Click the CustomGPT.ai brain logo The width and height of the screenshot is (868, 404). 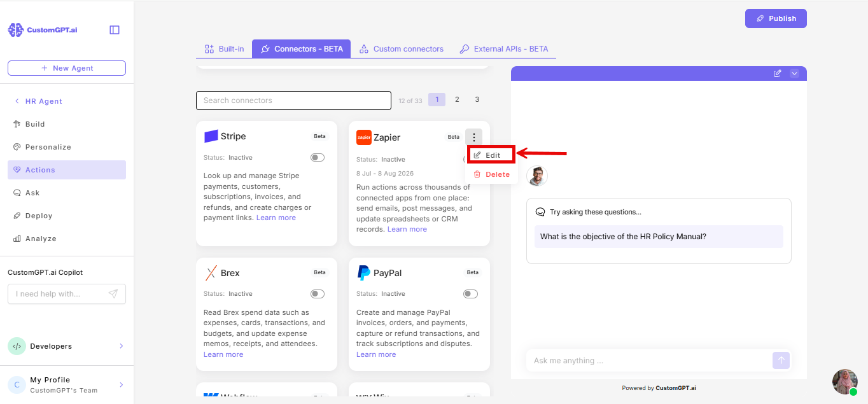pyautogui.click(x=15, y=30)
